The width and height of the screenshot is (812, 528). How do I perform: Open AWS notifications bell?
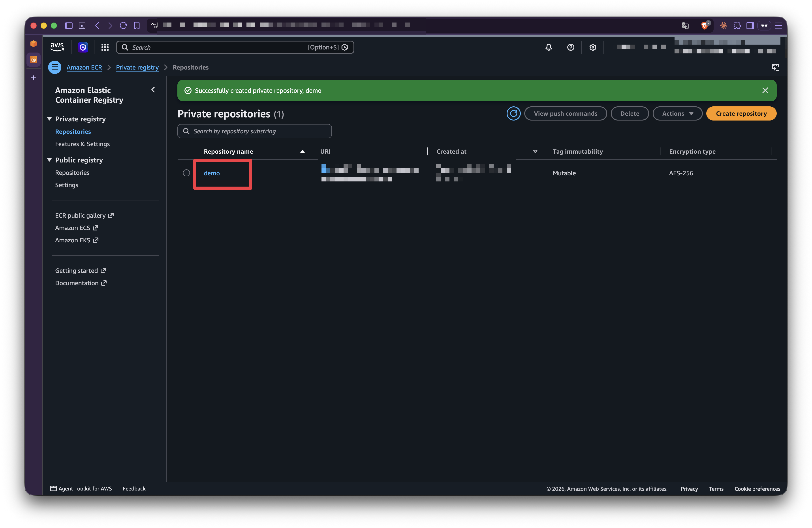click(x=548, y=47)
